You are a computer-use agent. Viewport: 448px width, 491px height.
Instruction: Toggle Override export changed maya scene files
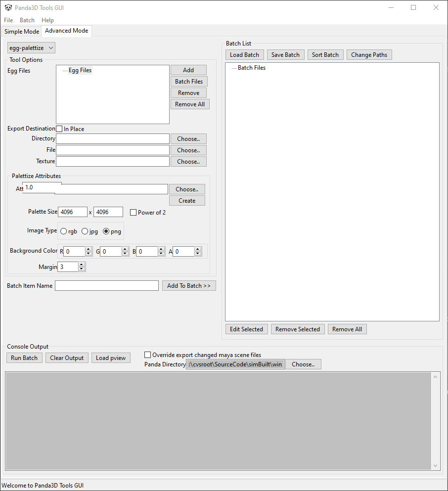(147, 355)
